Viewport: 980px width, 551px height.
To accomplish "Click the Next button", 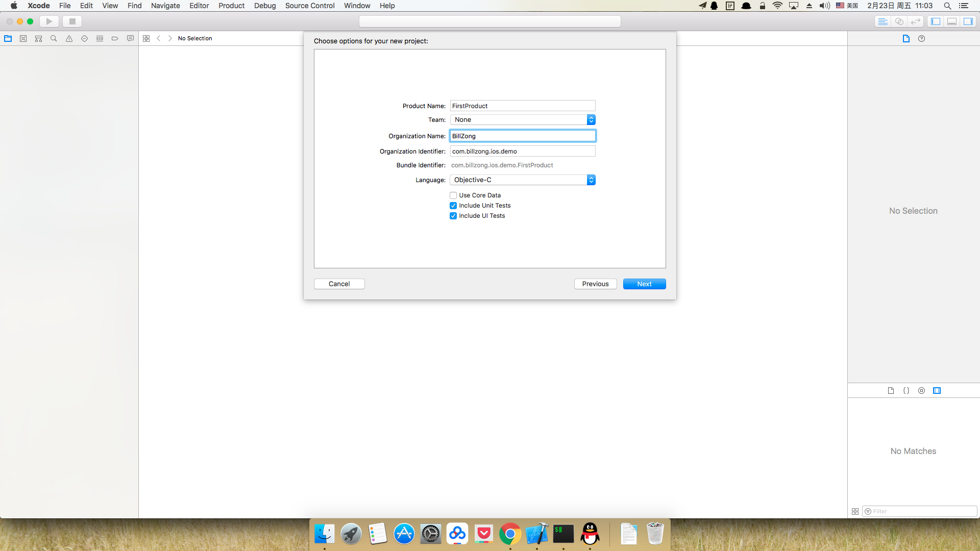I will pyautogui.click(x=644, y=284).
